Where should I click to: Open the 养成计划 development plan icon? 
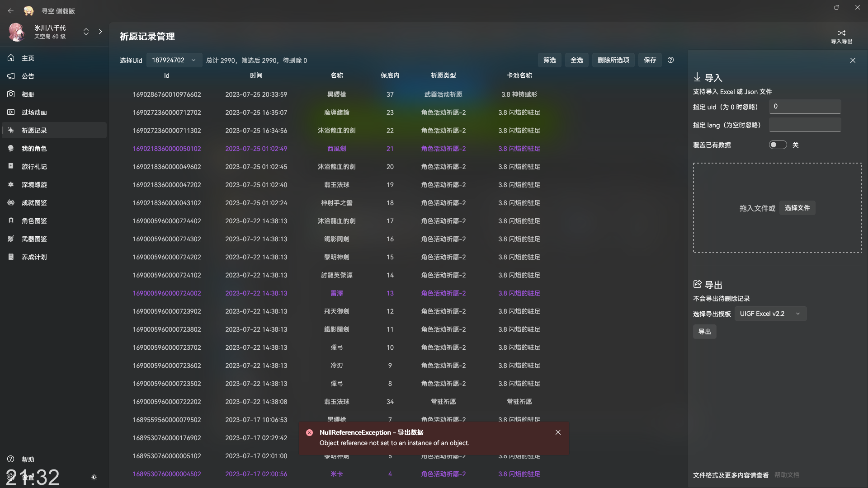click(11, 257)
